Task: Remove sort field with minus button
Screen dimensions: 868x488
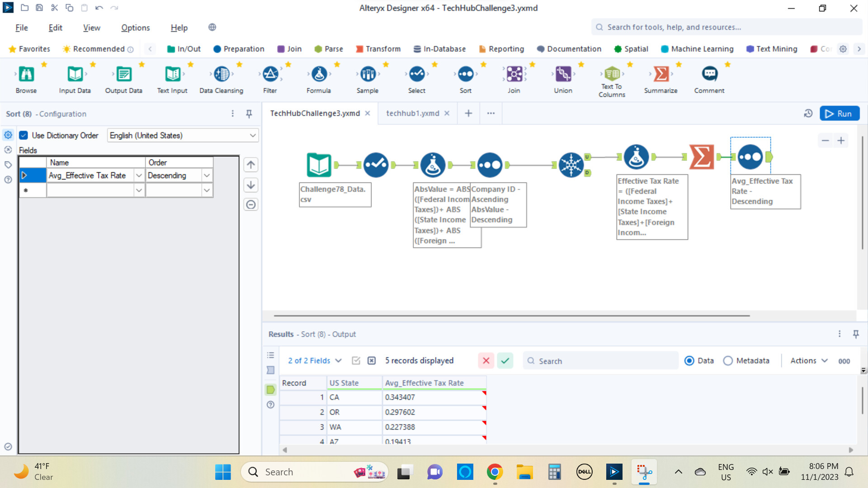Action: click(x=251, y=205)
